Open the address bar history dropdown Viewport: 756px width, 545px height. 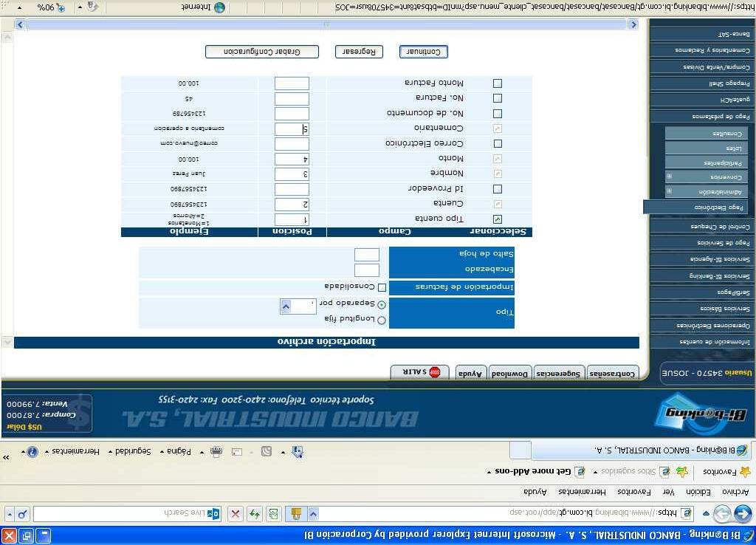(313, 514)
